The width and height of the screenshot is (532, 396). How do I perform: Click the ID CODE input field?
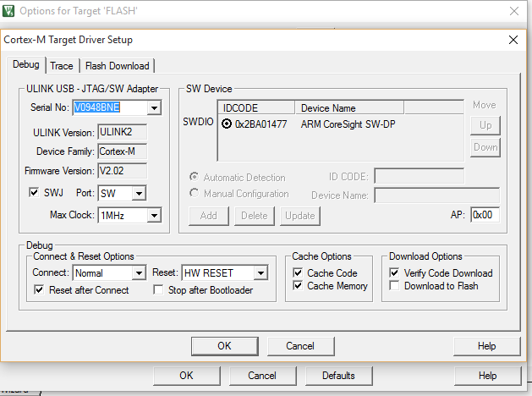tap(419, 177)
